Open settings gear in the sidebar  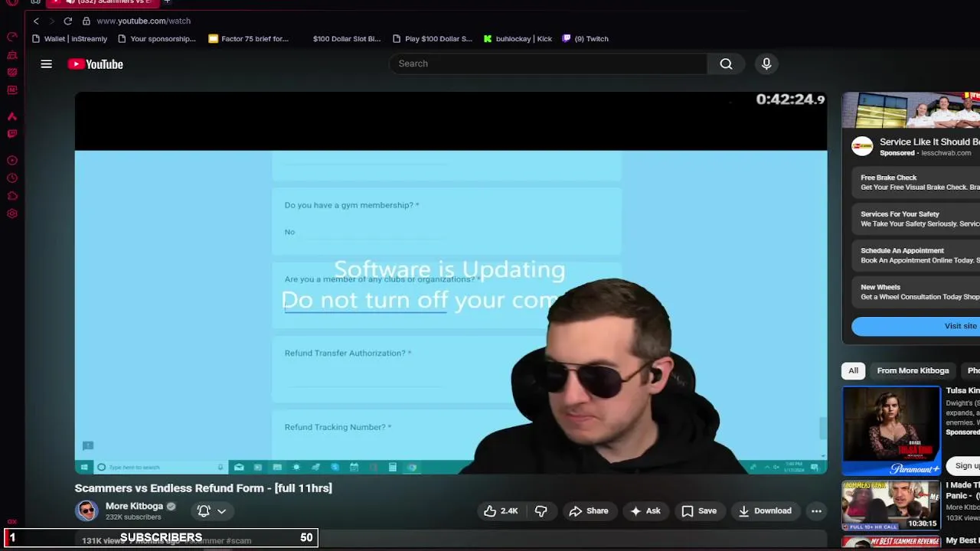pos(12,214)
